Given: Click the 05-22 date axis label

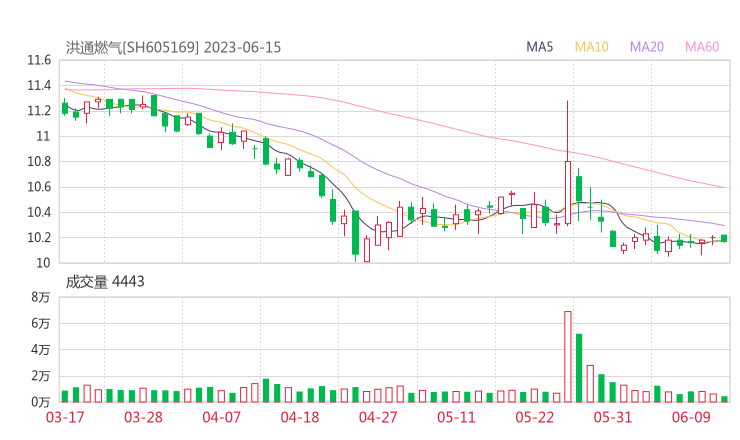Looking at the screenshot, I should 535,417.
